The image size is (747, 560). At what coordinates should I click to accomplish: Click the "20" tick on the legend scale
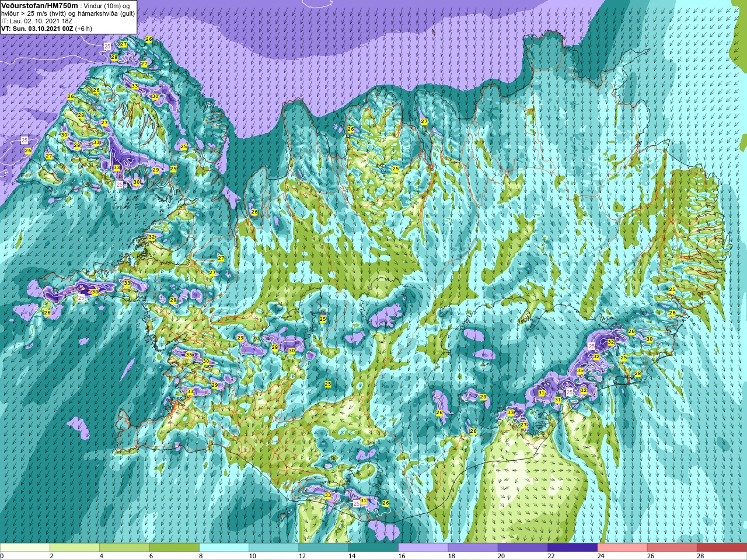tap(502, 556)
